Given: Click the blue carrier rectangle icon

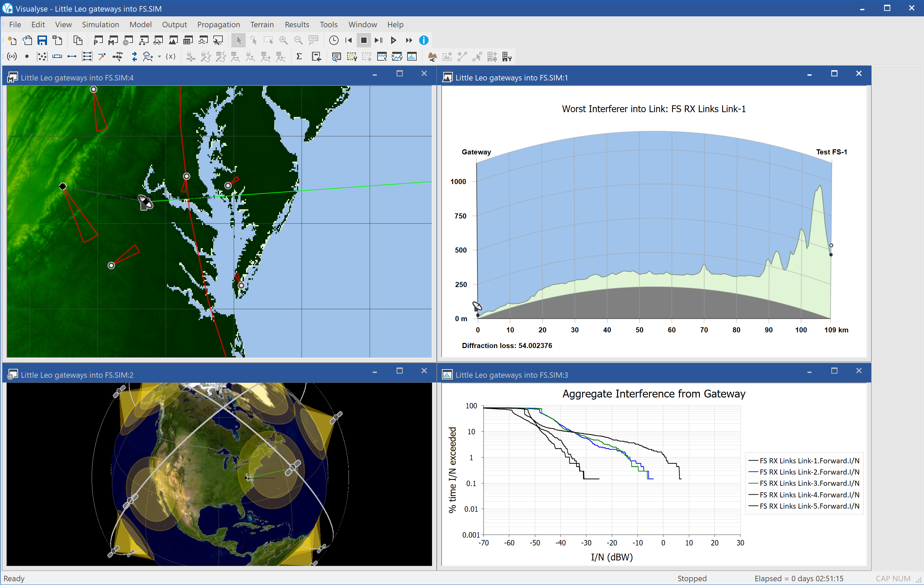Looking at the screenshot, I should [x=57, y=57].
